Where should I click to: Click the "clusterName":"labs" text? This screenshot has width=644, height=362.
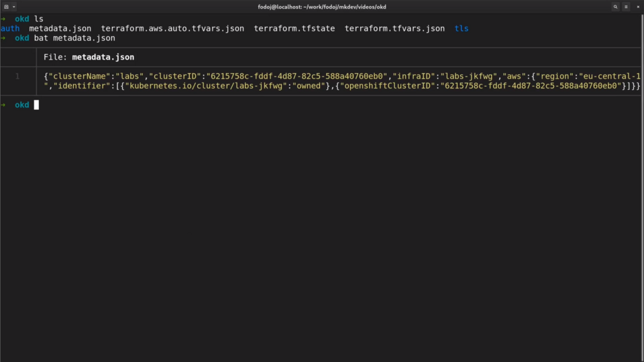(96, 76)
